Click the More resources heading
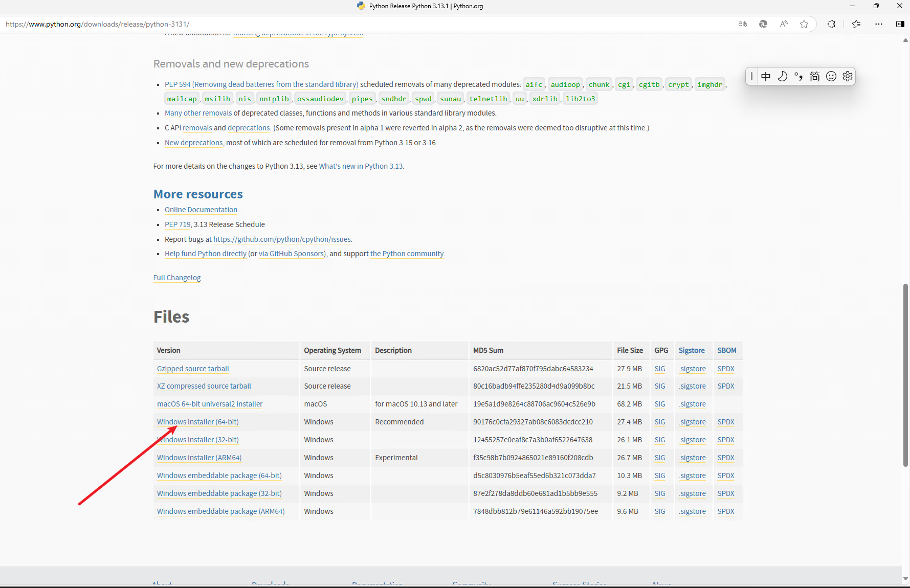This screenshot has height=588, width=910. [198, 194]
